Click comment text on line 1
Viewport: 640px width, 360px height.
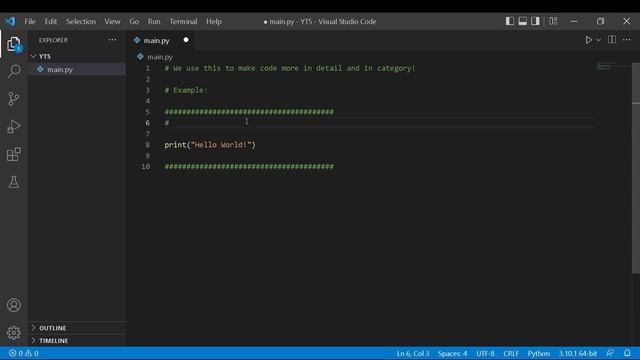point(290,68)
